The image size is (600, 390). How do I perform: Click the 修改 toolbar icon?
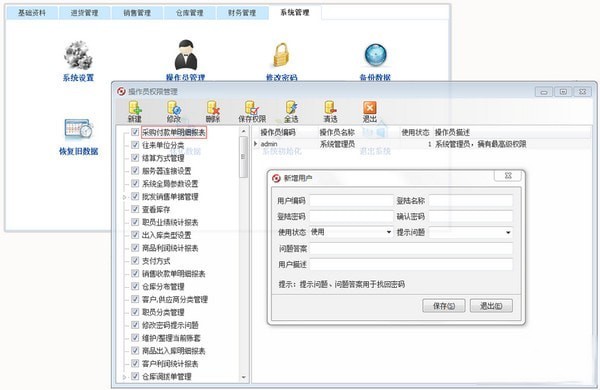pos(174,108)
